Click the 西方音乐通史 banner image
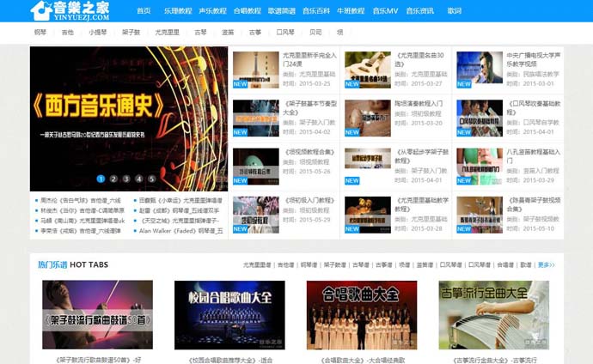The width and height of the screenshot is (593, 364). [129, 112]
